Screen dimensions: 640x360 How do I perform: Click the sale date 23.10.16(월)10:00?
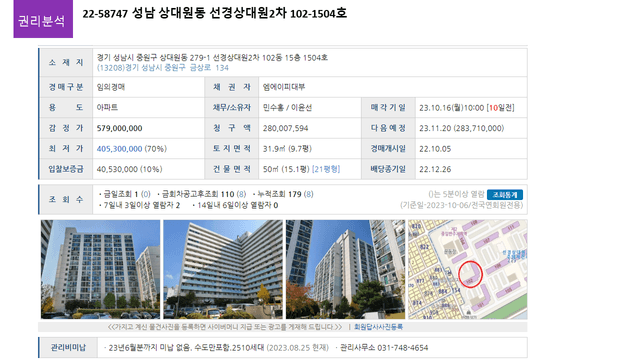[x=451, y=108]
